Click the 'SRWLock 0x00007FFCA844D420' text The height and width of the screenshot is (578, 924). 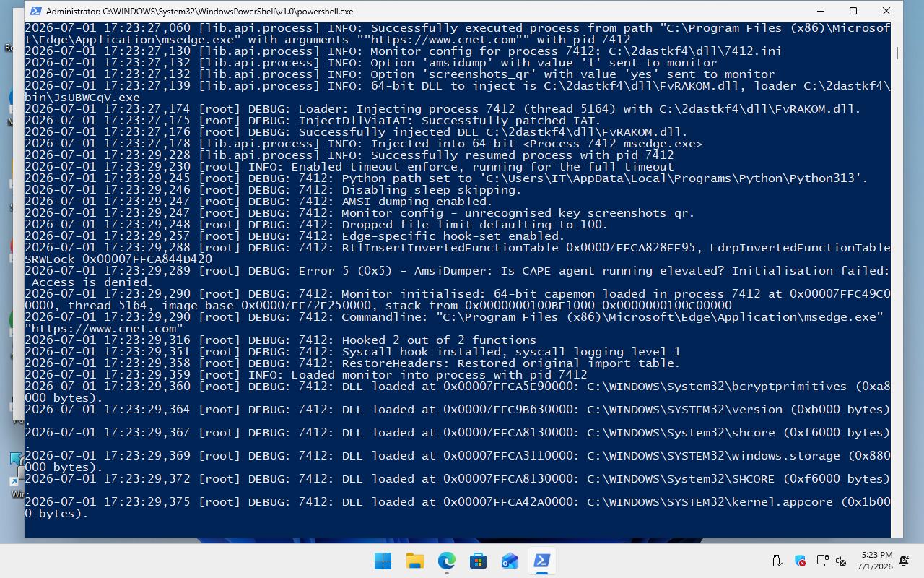pos(118,259)
